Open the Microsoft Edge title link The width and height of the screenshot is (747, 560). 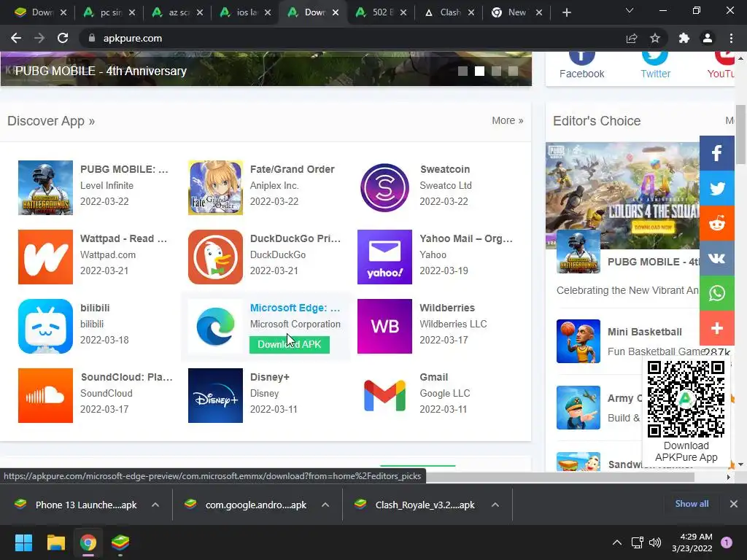tap(295, 308)
